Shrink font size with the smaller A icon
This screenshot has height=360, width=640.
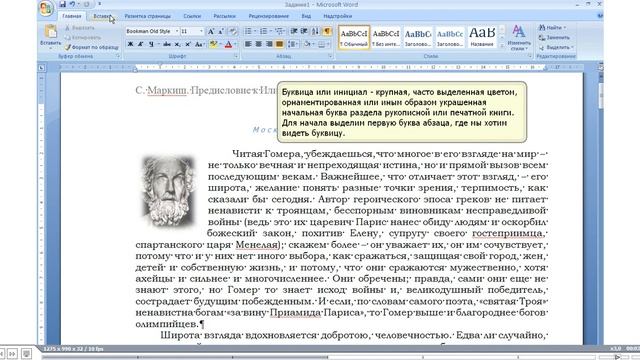[x=221, y=31]
